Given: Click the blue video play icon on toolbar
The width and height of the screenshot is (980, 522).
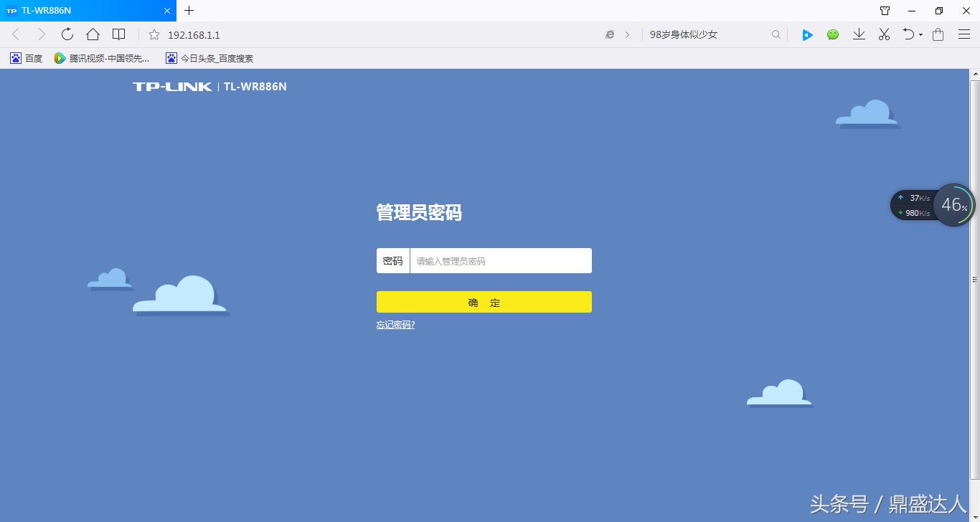Looking at the screenshot, I should (x=807, y=34).
